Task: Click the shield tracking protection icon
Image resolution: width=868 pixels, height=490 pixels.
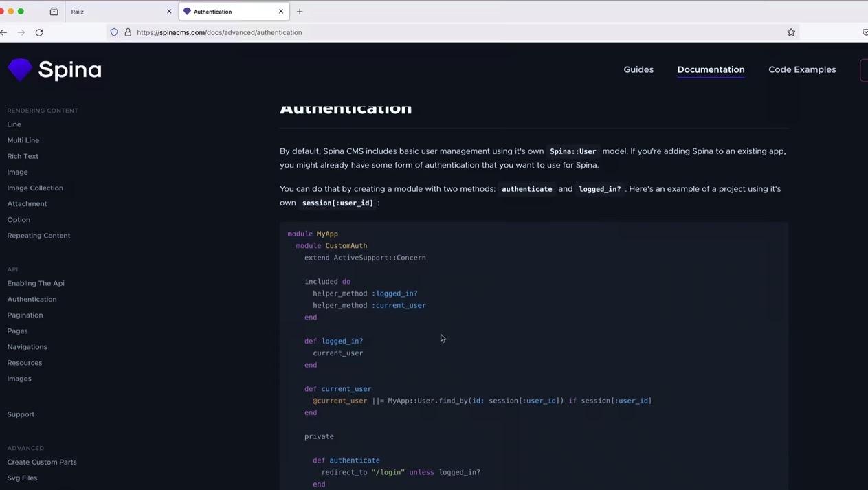Action: pyautogui.click(x=114, y=32)
